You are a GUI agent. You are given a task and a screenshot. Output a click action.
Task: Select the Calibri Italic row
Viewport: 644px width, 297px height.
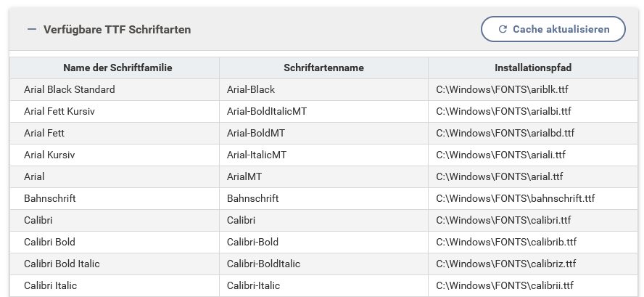pos(50,285)
